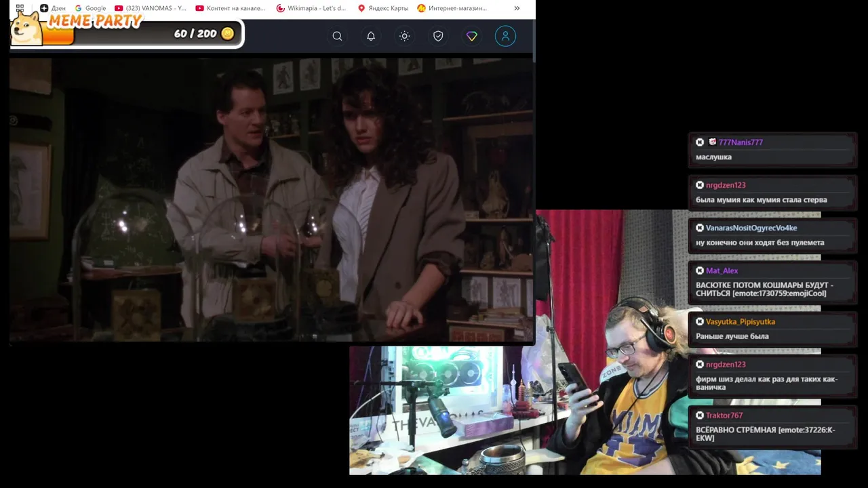Click the X icon beside Traktor767
The width and height of the screenshot is (868, 488).
pos(700,415)
